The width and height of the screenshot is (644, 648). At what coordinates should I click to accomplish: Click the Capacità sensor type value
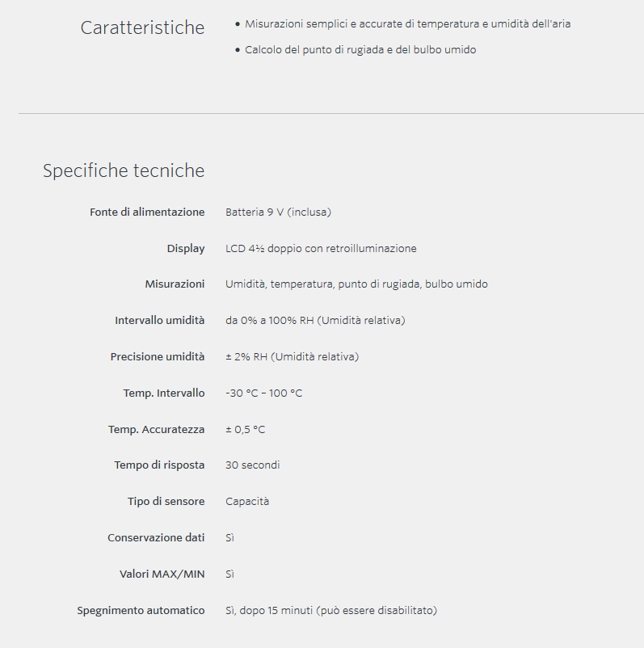coord(247,502)
